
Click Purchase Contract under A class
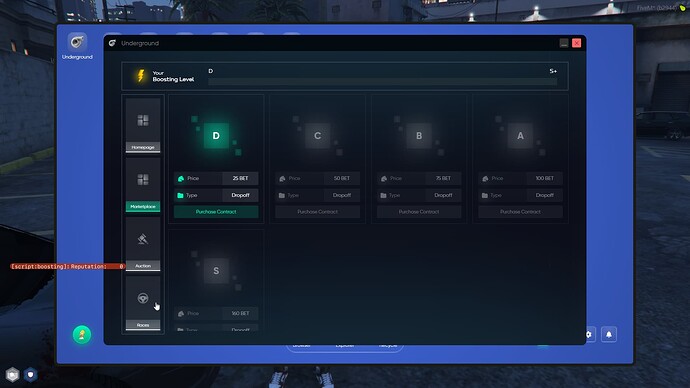pyautogui.click(x=520, y=212)
